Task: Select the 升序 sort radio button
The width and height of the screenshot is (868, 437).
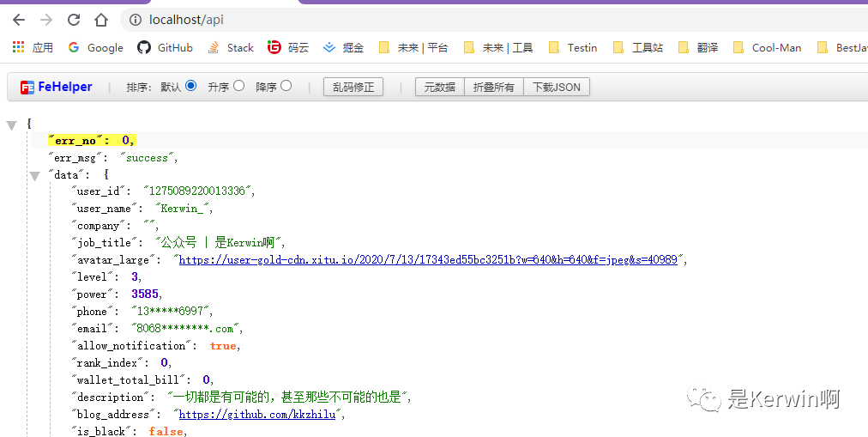Action: [x=238, y=86]
